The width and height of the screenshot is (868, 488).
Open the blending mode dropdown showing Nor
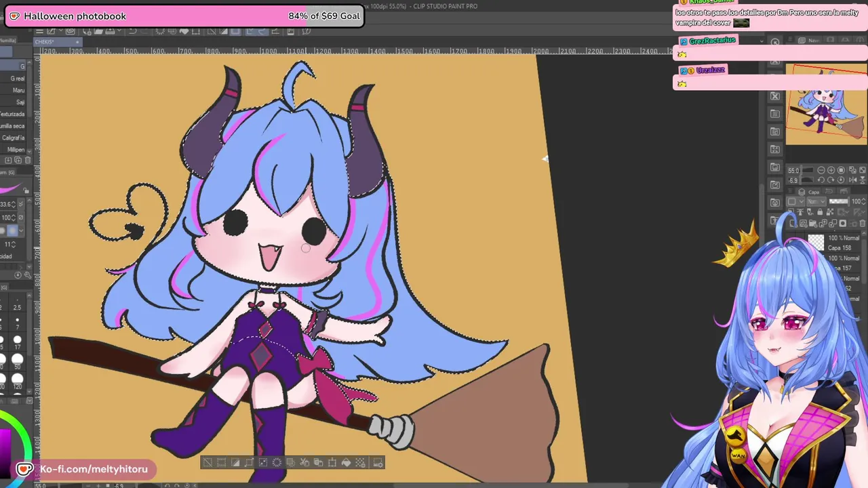(816, 201)
